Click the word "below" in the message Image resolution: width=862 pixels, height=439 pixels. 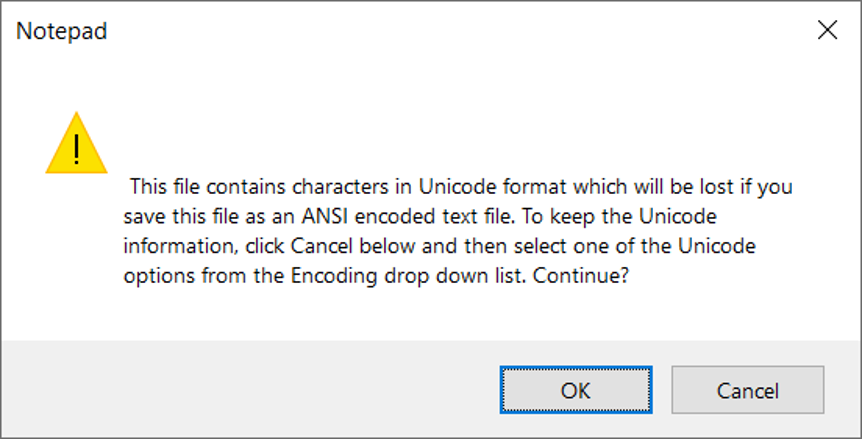[x=388, y=246]
